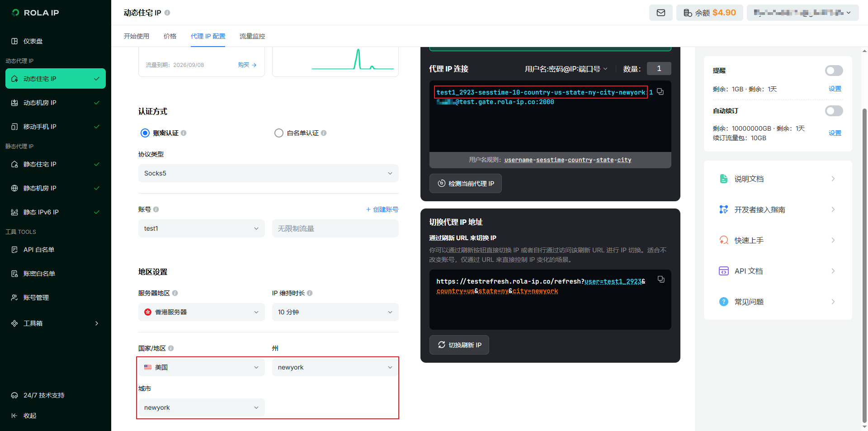Click the 数量 quantity input field
This screenshot has width=868, height=431.
tap(659, 69)
